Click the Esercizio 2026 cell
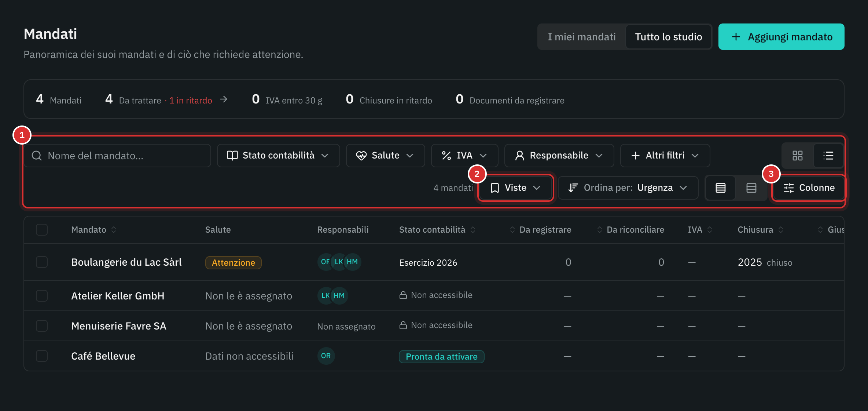Viewport: 868px width, 411px height. coord(428,263)
